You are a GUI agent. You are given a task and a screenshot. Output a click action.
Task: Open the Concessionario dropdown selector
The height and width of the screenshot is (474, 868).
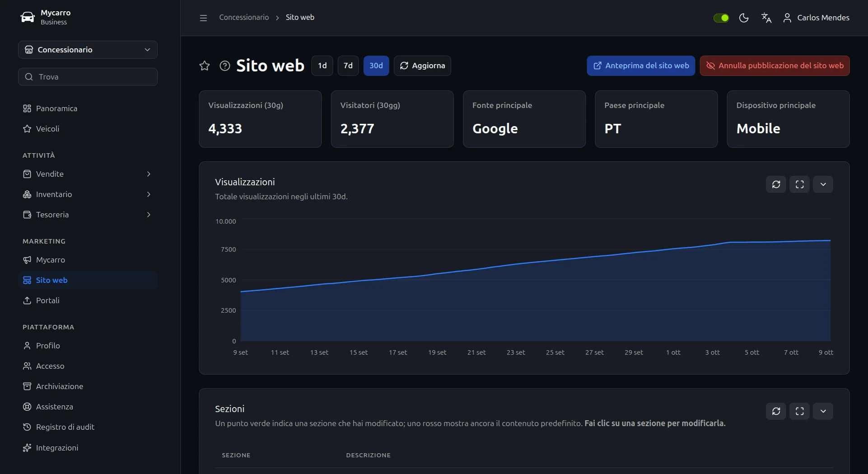[x=88, y=50]
